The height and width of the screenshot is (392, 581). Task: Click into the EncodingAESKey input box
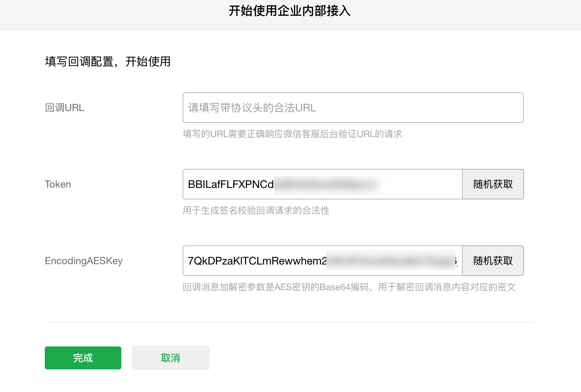point(323,261)
